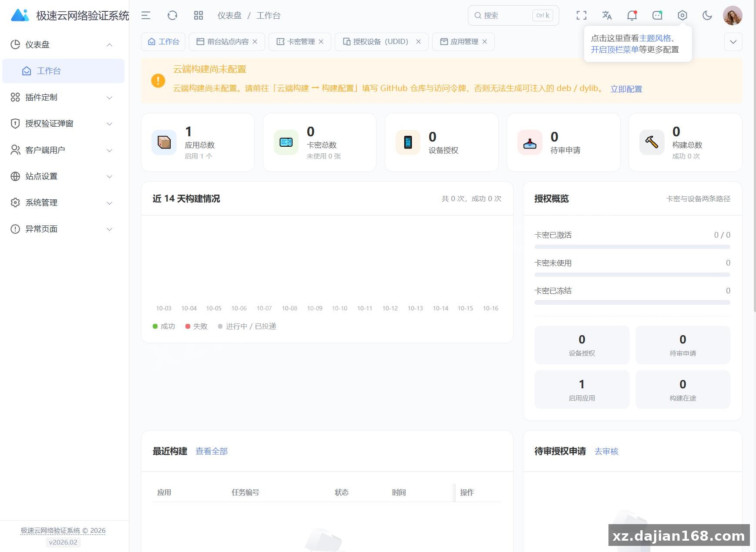Focus the 搜索 search box
The height and width of the screenshot is (552, 756).
click(514, 16)
